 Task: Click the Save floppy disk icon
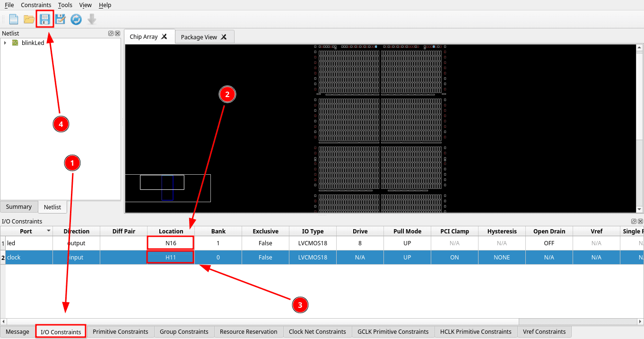pos(44,19)
